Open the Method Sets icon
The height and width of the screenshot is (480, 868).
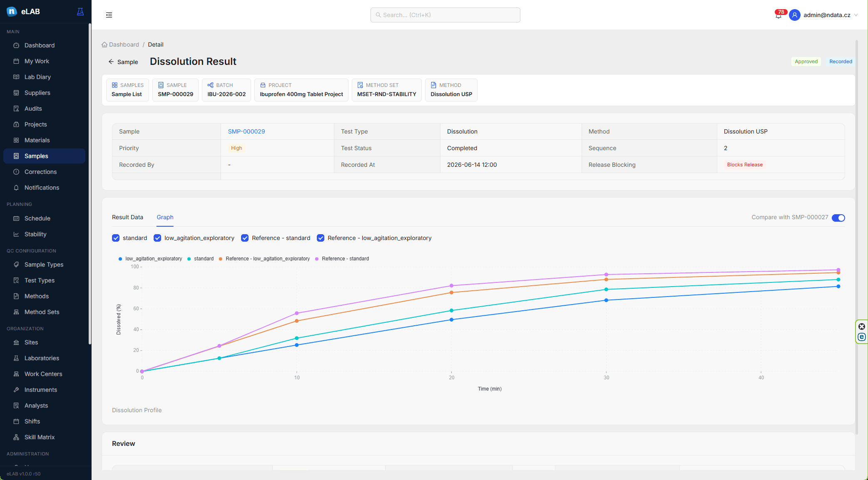click(16, 312)
